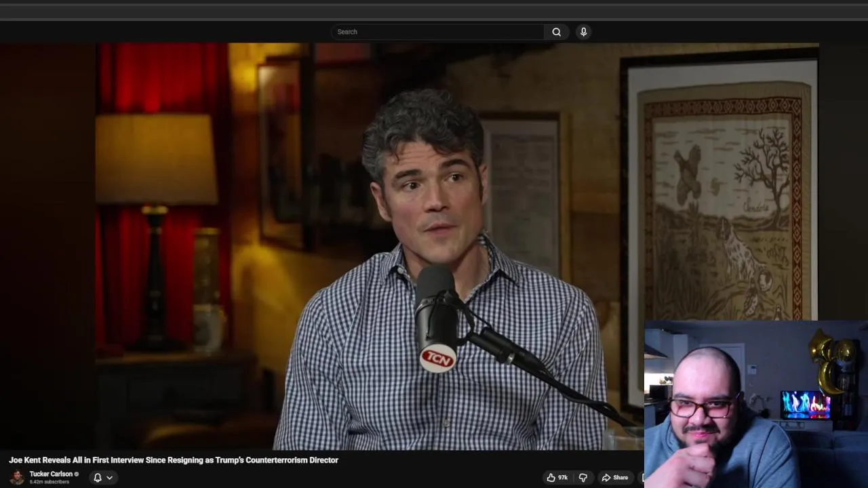Open the Tucker Carlson channel avatar
Image resolution: width=868 pixels, height=488 pixels.
[17, 477]
